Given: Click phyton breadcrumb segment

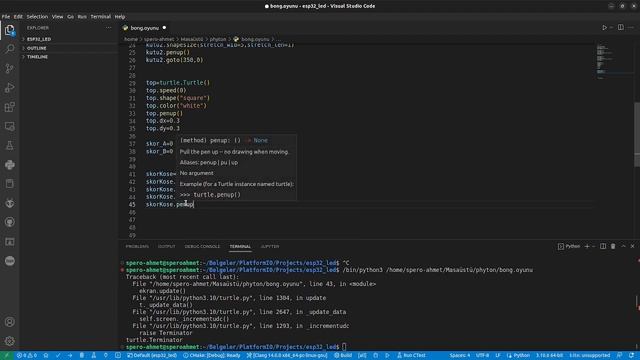Looking at the screenshot, I should [218, 39].
